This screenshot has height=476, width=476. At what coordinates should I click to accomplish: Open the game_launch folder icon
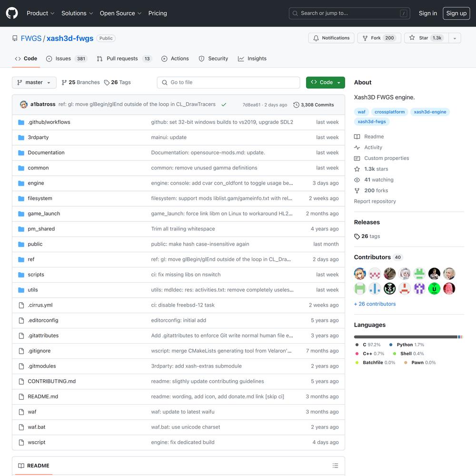point(21,214)
